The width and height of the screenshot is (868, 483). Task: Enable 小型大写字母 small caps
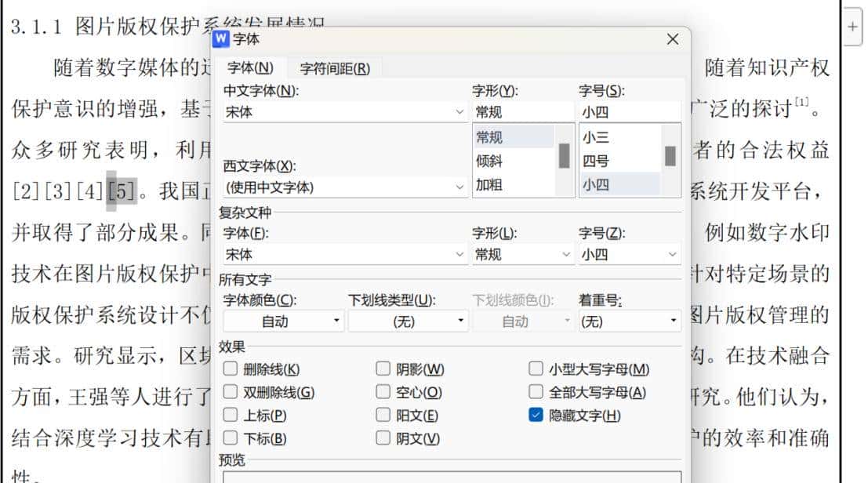[536, 369]
